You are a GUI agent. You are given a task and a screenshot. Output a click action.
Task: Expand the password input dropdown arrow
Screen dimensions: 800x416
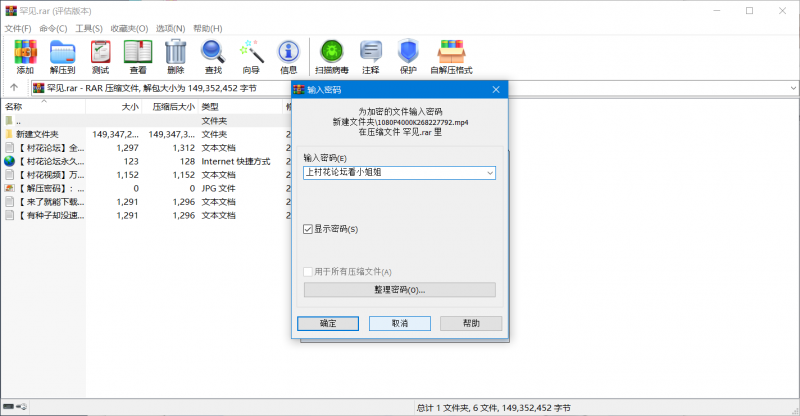489,173
